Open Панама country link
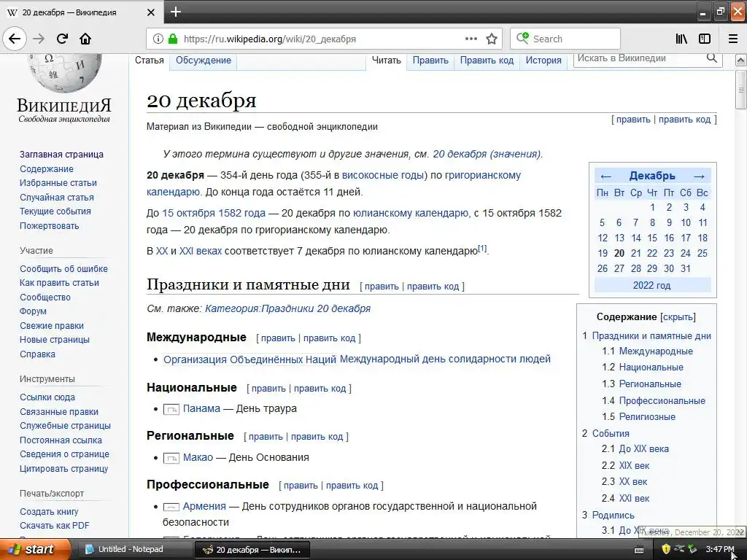 (201, 408)
